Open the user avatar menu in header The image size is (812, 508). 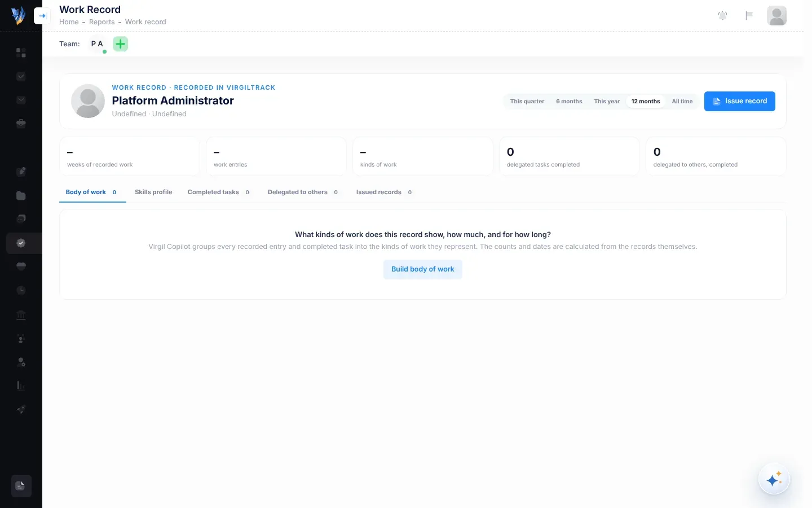(776, 16)
